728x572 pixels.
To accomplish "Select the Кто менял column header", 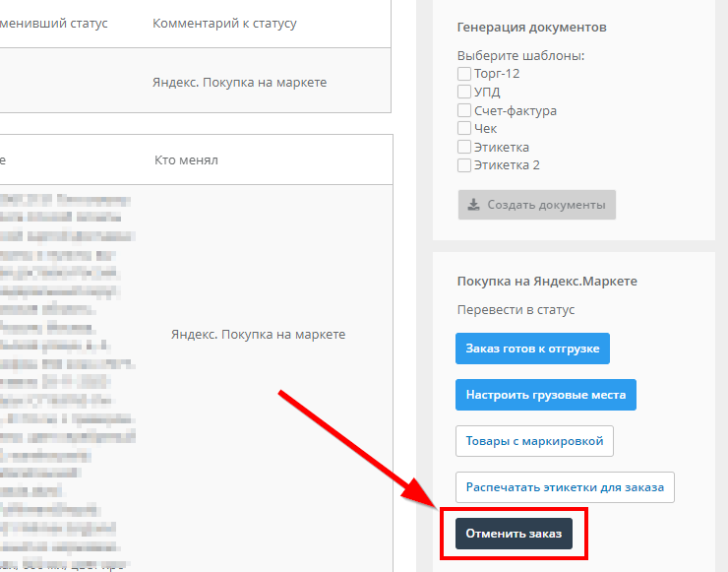I will pos(186,159).
